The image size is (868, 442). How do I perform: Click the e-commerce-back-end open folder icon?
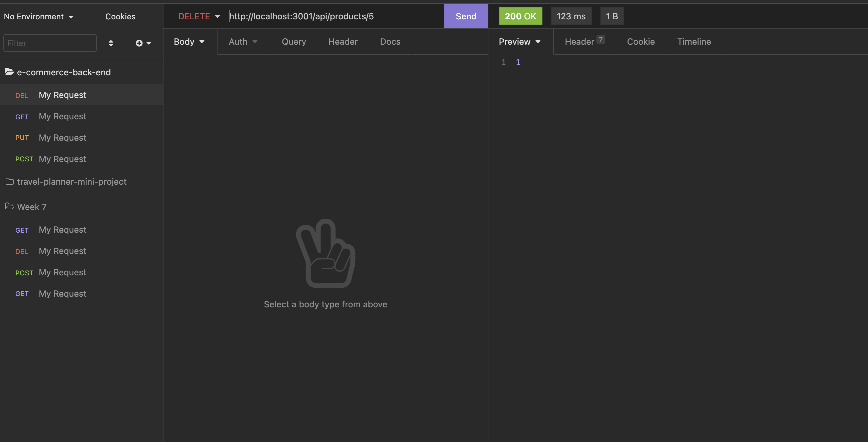click(x=9, y=72)
